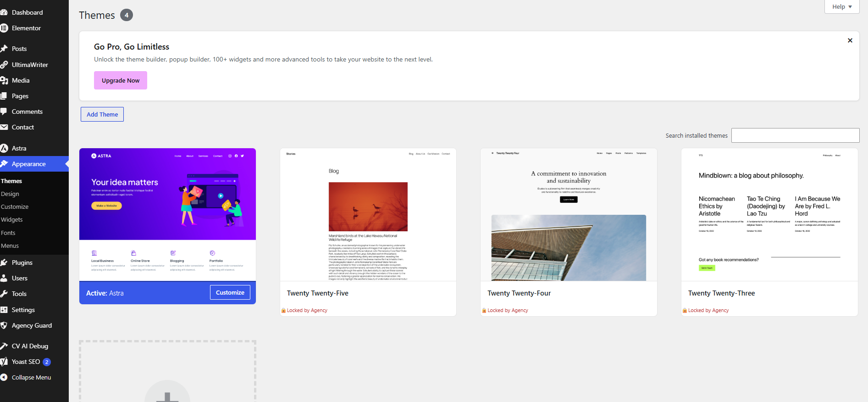Image resolution: width=868 pixels, height=402 pixels.
Task: Click the Plugins plug icon
Action: point(4,262)
